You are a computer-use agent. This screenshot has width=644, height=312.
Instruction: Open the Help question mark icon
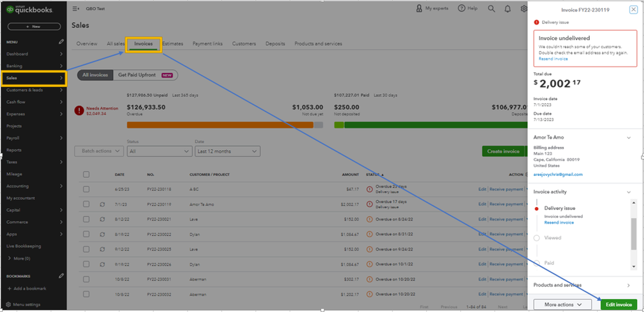click(x=462, y=8)
